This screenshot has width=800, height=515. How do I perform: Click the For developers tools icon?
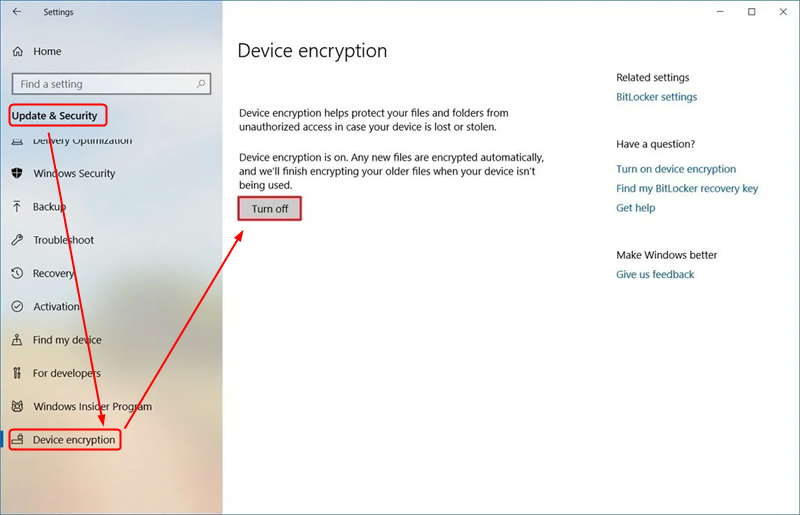point(17,373)
